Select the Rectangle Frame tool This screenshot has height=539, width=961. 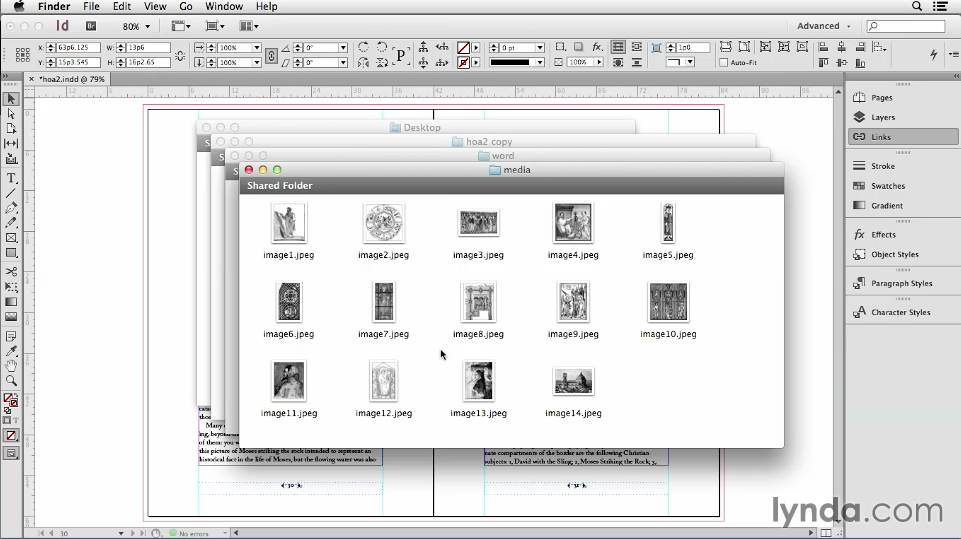click(11, 238)
